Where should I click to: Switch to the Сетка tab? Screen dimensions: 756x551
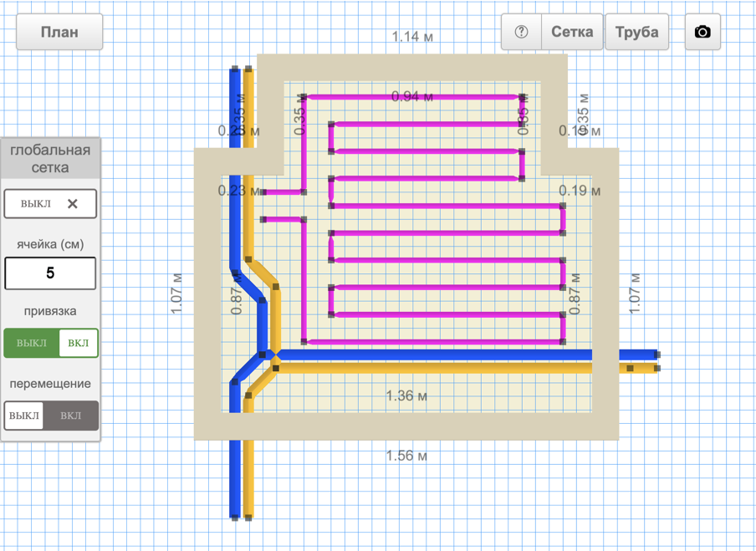tap(572, 33)
